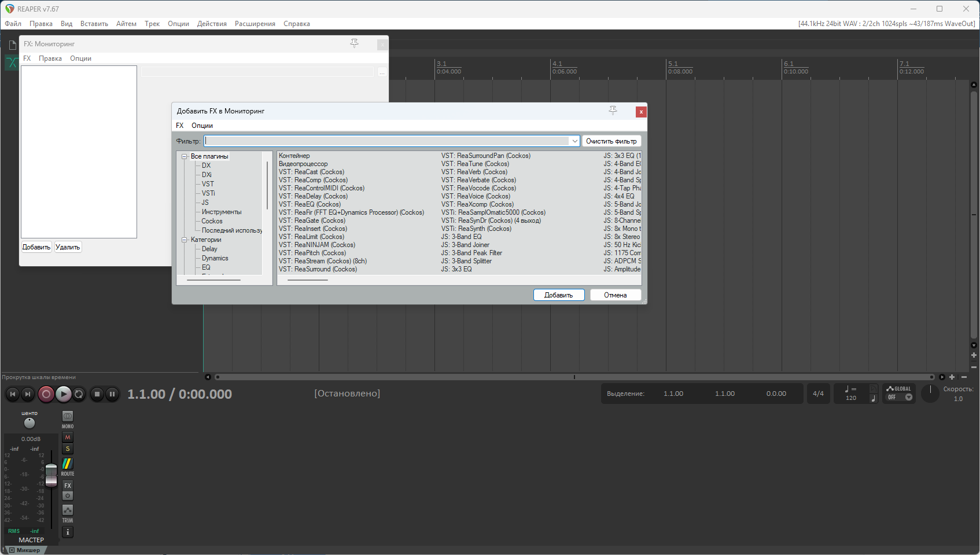
Task: Pin the Add FX dialog window
Action: (x=613, y=111)
